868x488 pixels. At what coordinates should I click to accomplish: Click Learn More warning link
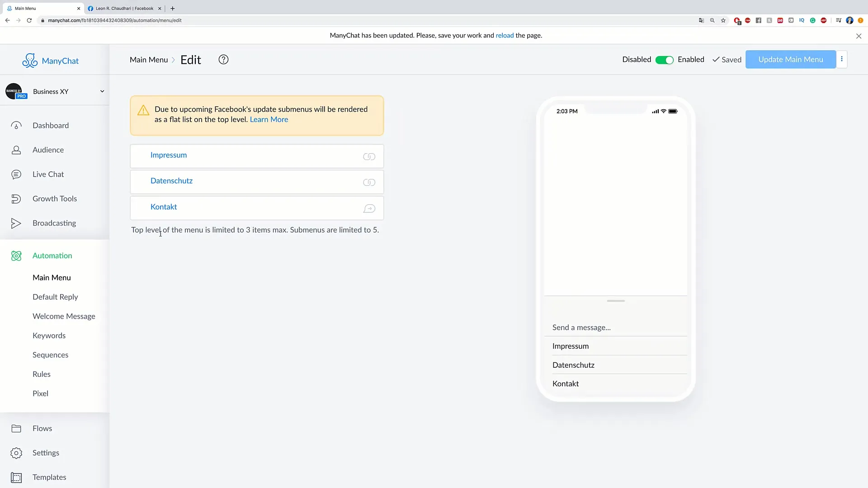pos(269,119)
